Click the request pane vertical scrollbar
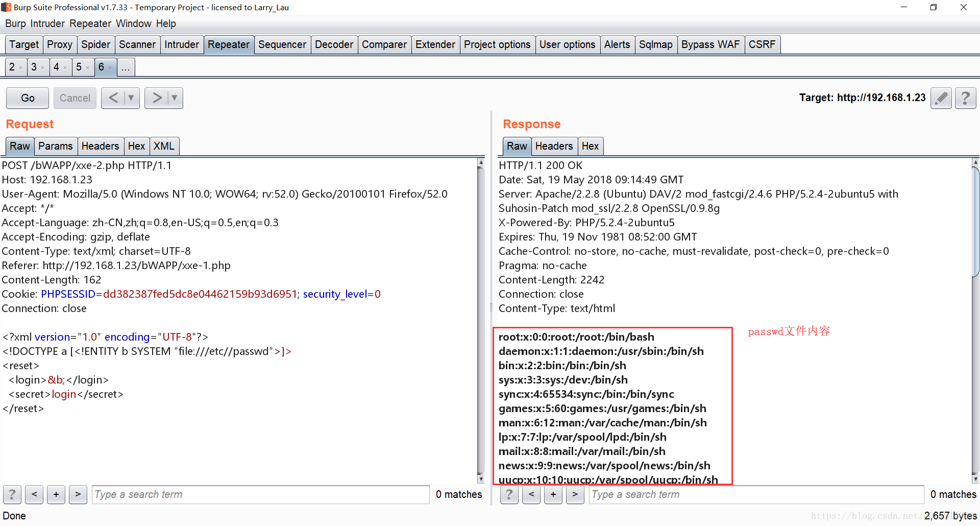Viewport: 980px width, 526px height. click(480, 321)
